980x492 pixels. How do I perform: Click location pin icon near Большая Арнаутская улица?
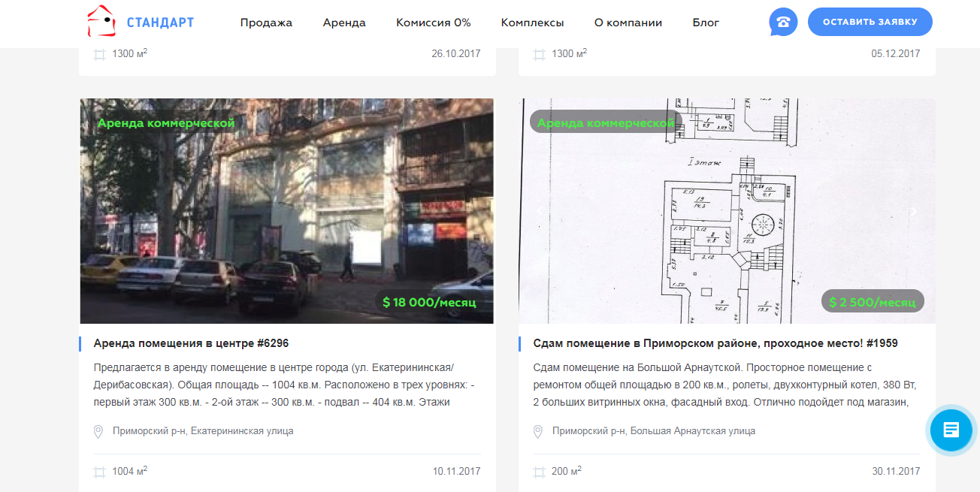point(537,432)
